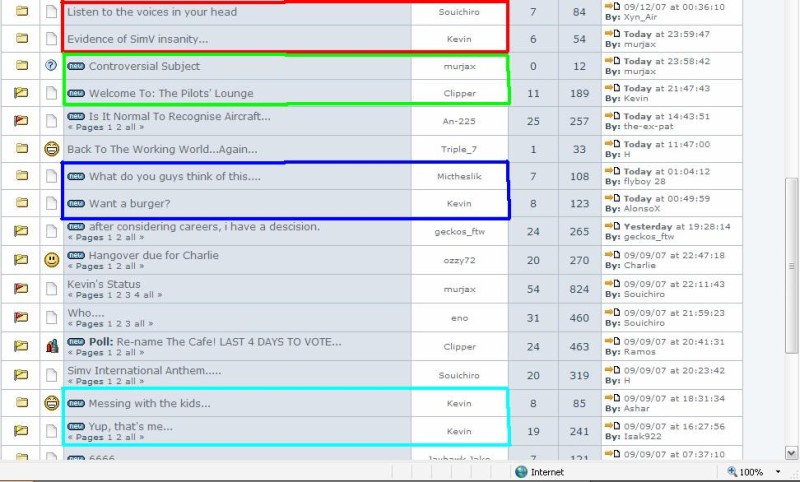Open the 'Want a burger?' thread
This screenshot has width=800, height=482.
(130, 204)
